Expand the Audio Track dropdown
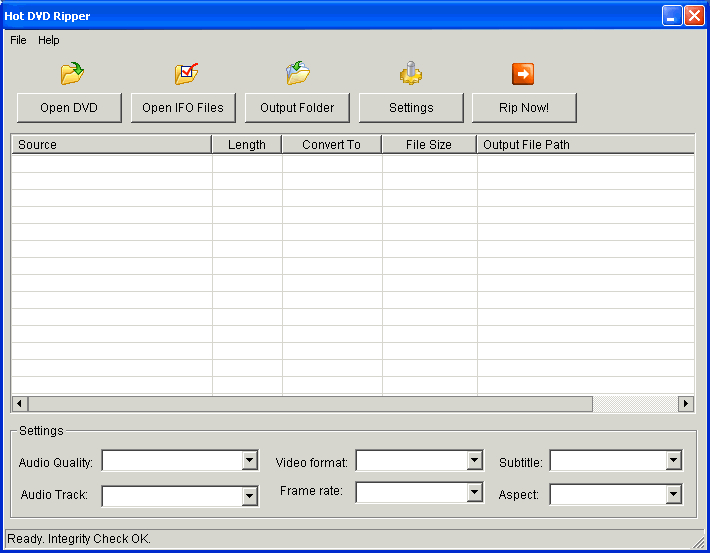Screen dimensions: 710x553 249,496
